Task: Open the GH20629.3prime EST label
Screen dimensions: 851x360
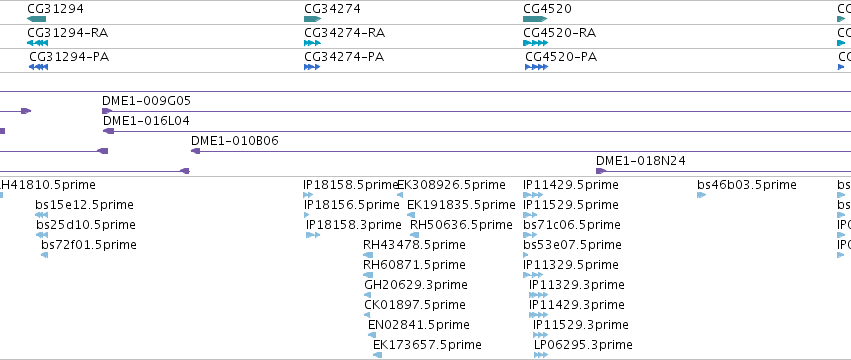Action: 416,285
